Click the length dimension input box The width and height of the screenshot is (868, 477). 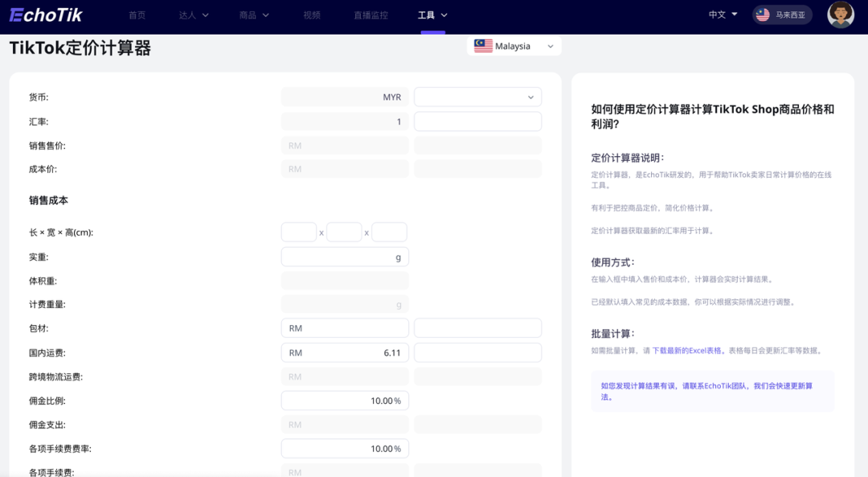pyautogui.click(x=299, y=232)
